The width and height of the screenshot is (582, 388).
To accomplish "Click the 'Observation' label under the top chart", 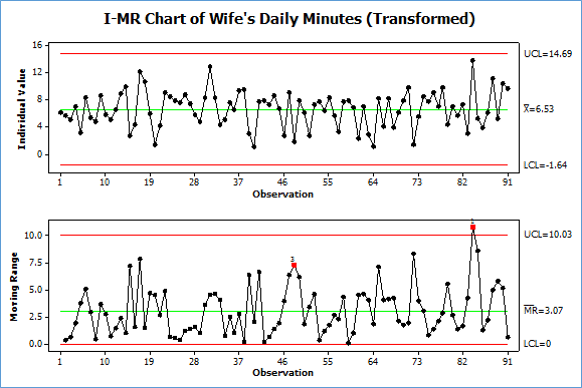I will click(283, 194).
